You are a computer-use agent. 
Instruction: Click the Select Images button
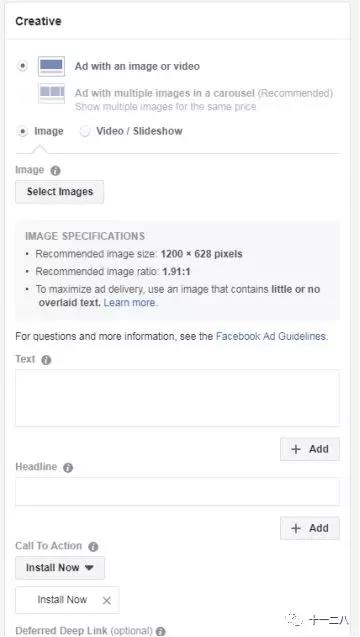(x=59, y=192)
